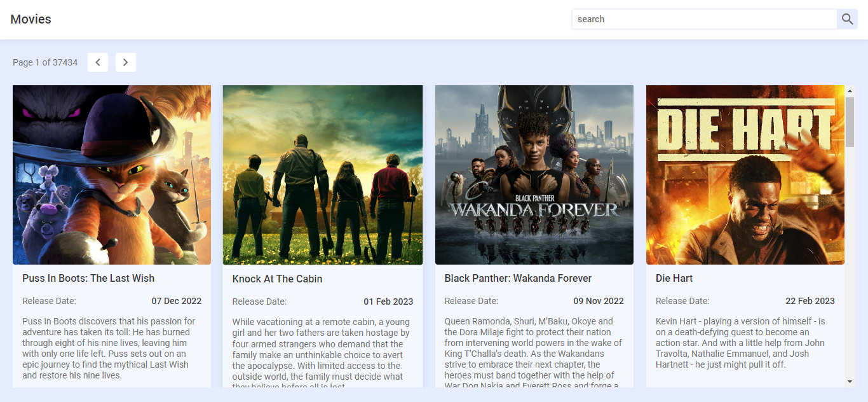Click the 'Page 1 of 37434' text

45,62
